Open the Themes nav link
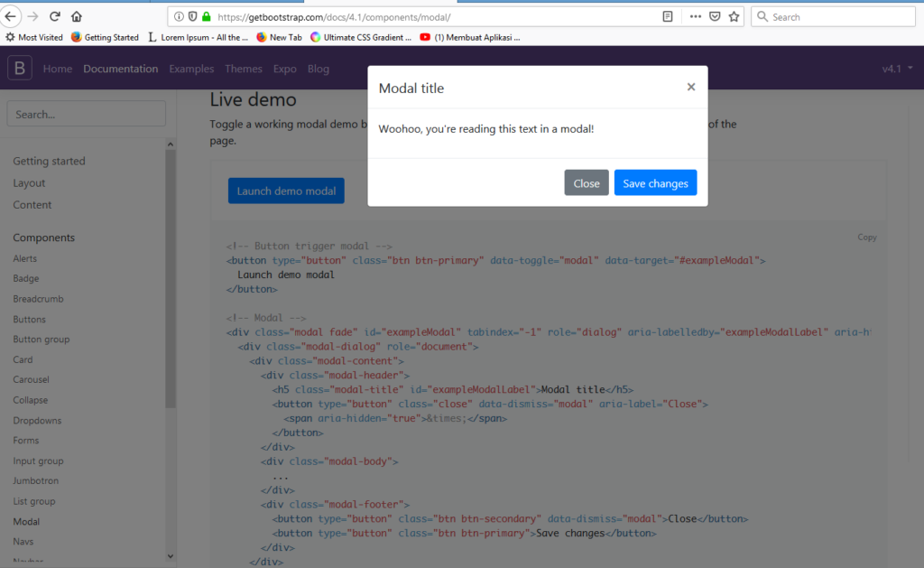Viewport: 924px width, 568px height. tap(244, 69)
